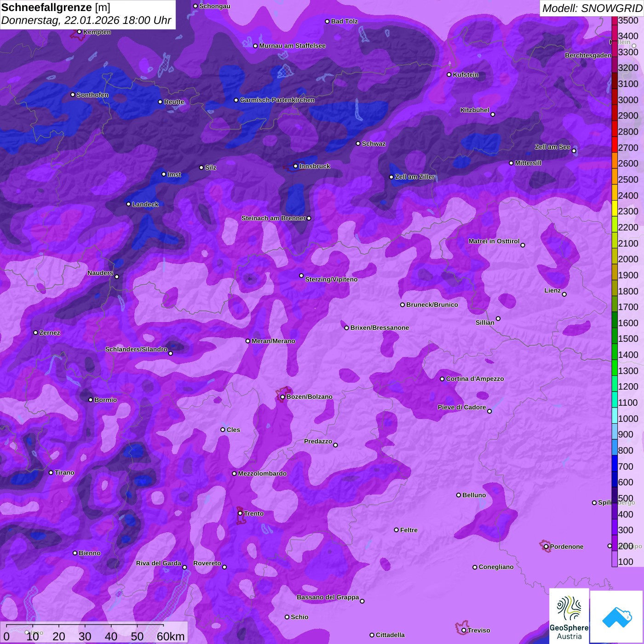
Task: Click the Mezzolombardo label
Action: pos(262,474)
